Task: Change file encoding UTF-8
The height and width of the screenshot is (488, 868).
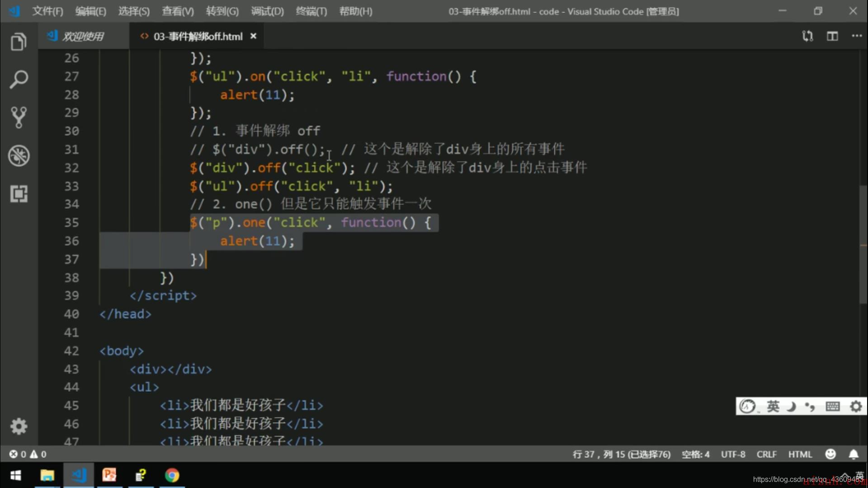Action: pos(733,454)
